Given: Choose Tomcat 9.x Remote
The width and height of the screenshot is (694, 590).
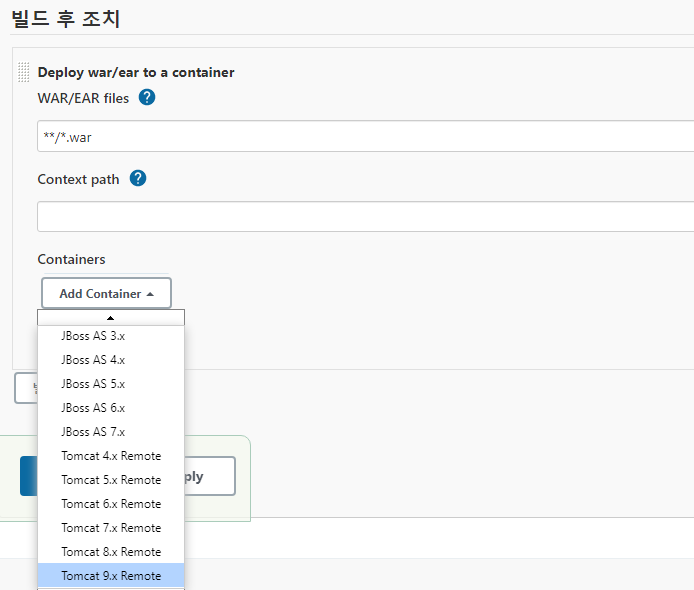Looking at the screenshot, I should [x=111, y=575].
